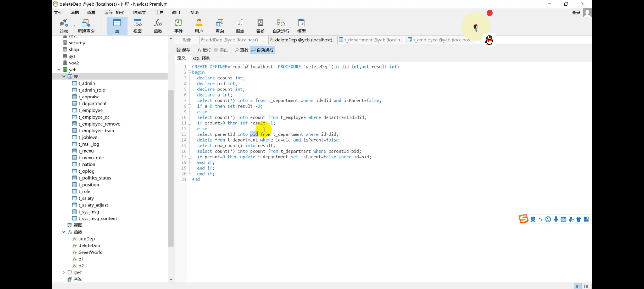Open the 文件 menu
Viewport: 644px width, 289px height.
tap(58, 13)
